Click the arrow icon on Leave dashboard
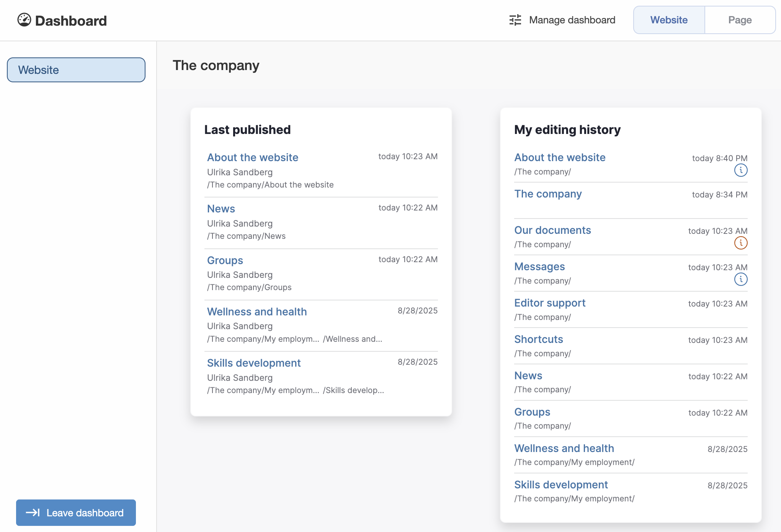Image resolution: width=781 pixels, height=532 pixels. coord(33,512)
